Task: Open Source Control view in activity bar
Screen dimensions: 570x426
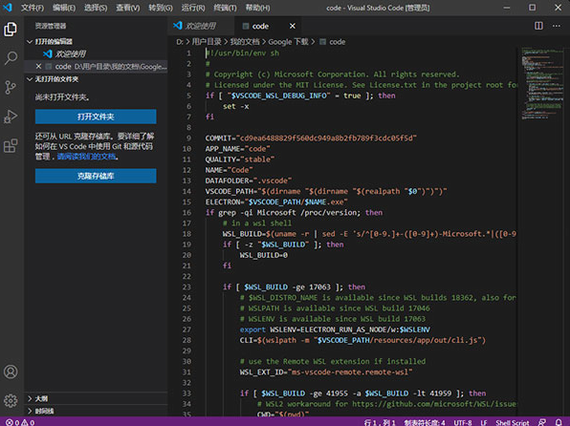Action: (x=11, y=88)
